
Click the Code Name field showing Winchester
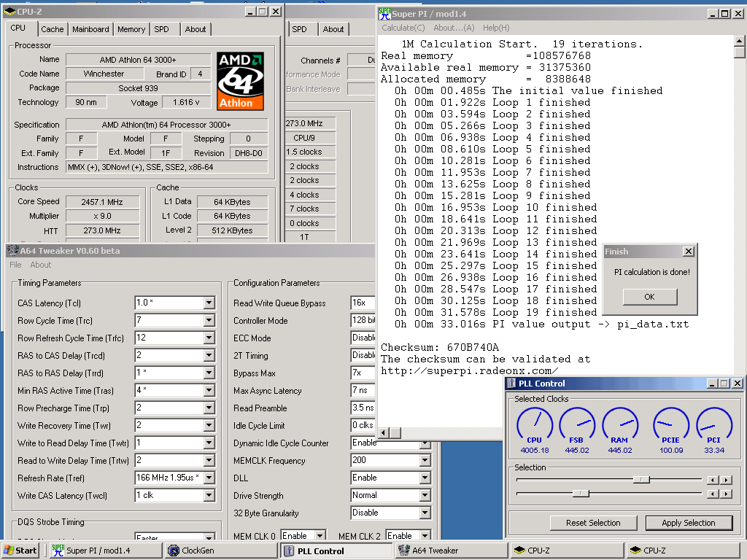(104, 74)
